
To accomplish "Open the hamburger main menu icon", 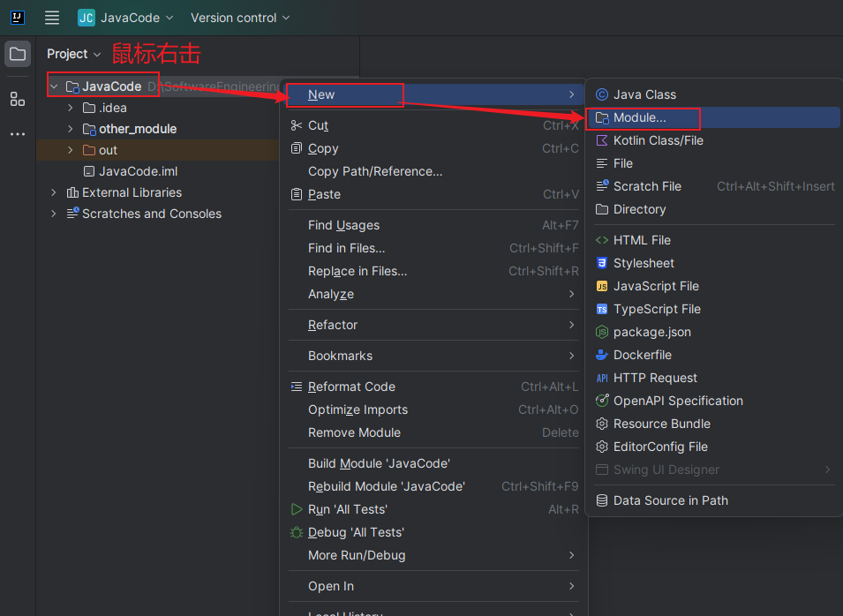I will point(52,18).
